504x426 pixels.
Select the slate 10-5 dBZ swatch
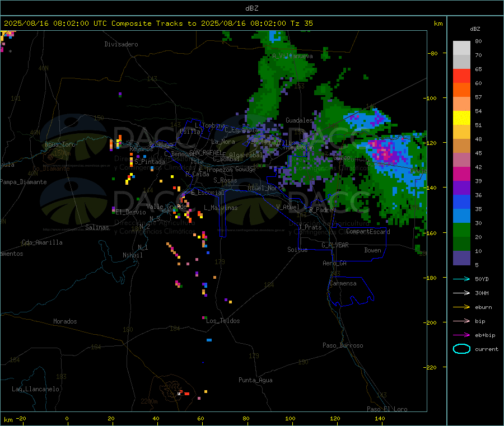(461, 258)
